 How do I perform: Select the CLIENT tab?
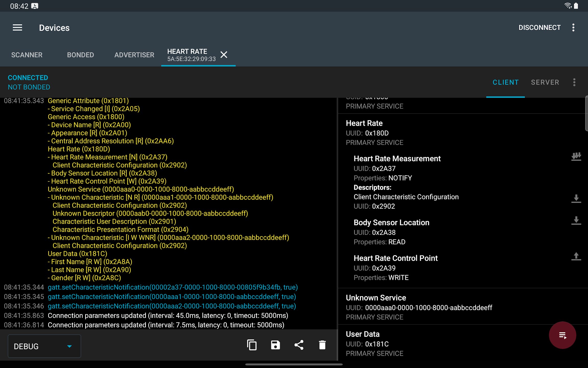506,82
